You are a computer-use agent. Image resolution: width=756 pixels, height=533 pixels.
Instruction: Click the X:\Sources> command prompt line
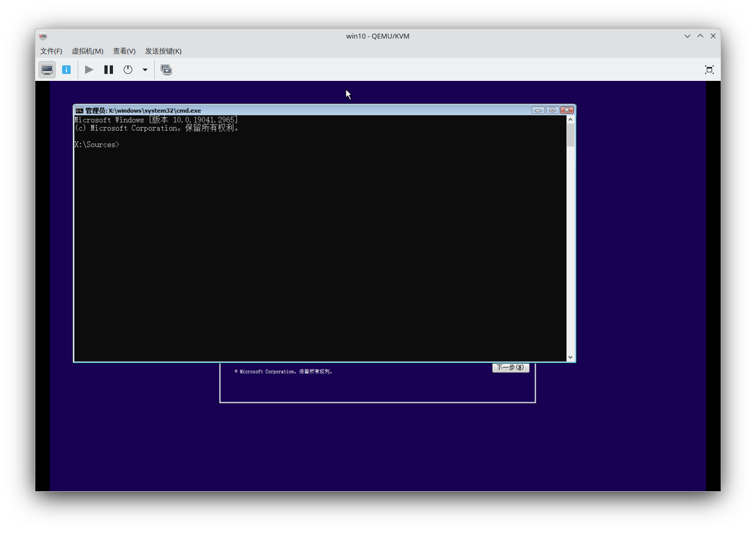point(97,145)
